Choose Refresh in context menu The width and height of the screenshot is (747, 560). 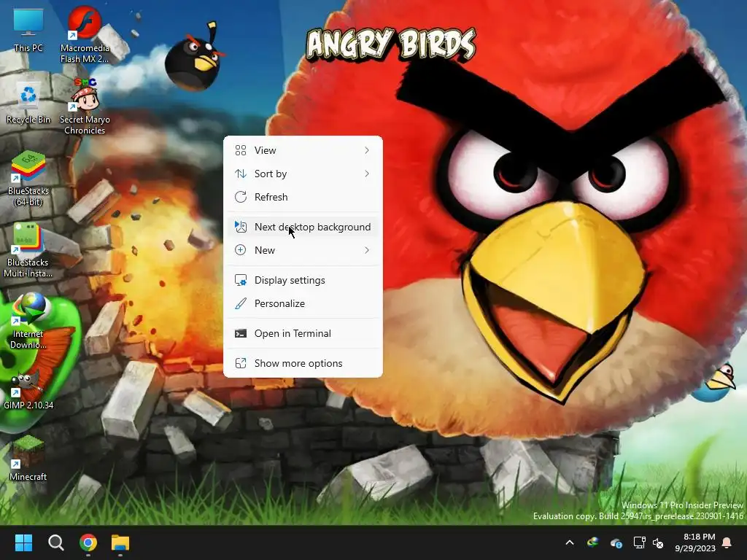coord(303,197)
